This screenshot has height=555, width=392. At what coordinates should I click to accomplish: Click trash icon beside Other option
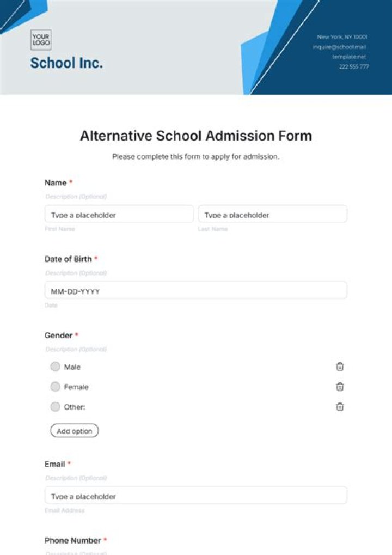[x=340, y=407]
